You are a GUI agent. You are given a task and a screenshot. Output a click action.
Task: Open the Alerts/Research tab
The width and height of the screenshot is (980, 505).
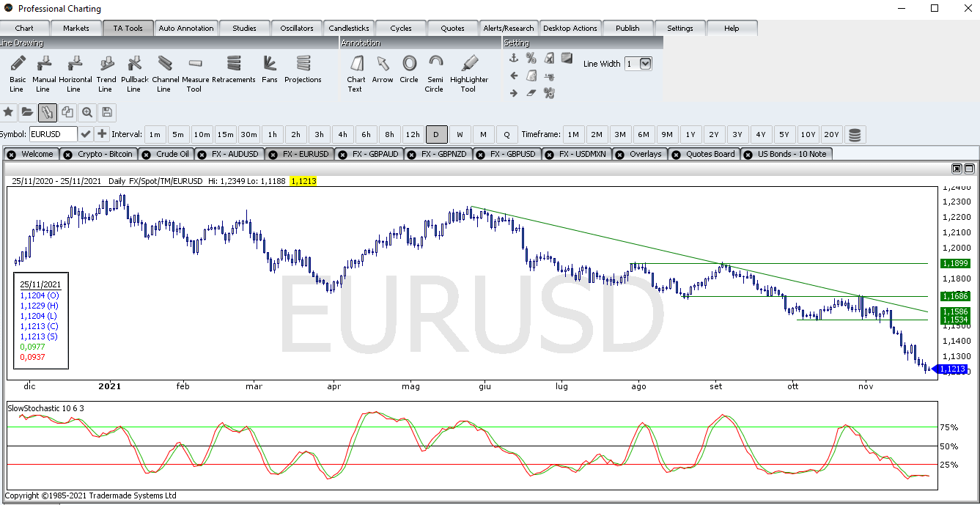click(x=509, y=28)
